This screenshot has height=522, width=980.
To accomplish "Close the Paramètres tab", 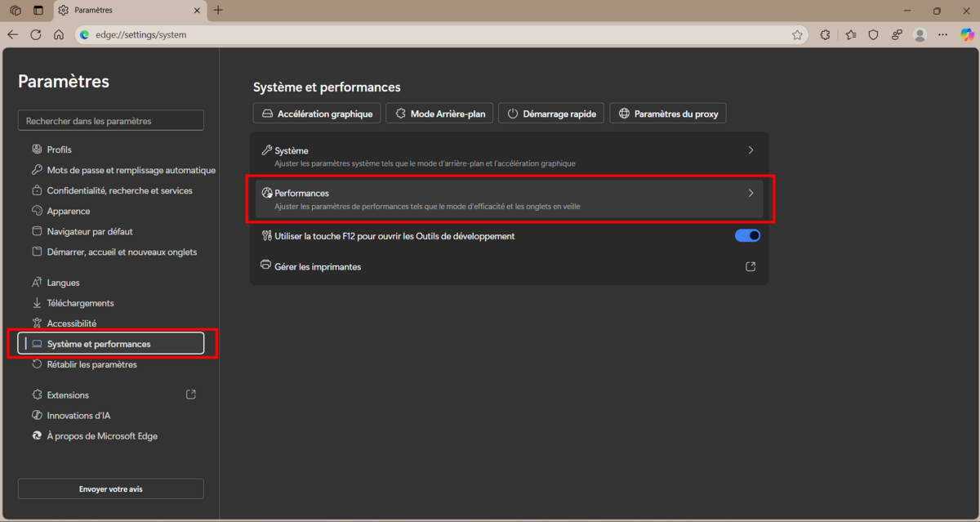I will click(197, 11).
